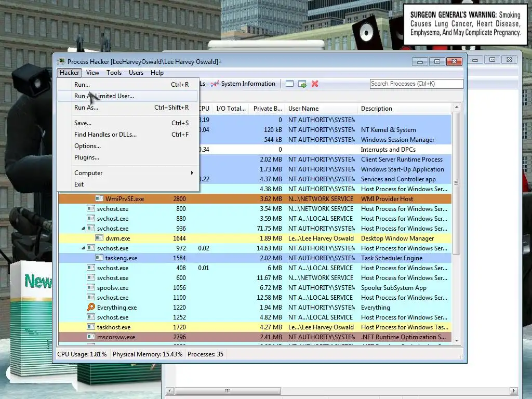Screen dimensions: 532x399
Task: Open the System Information toolbar button
Action: [243, 84]
